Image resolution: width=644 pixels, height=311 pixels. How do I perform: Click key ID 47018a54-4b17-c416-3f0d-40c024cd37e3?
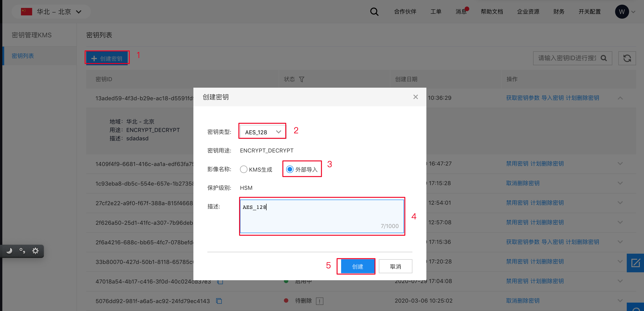coord(153,281)
